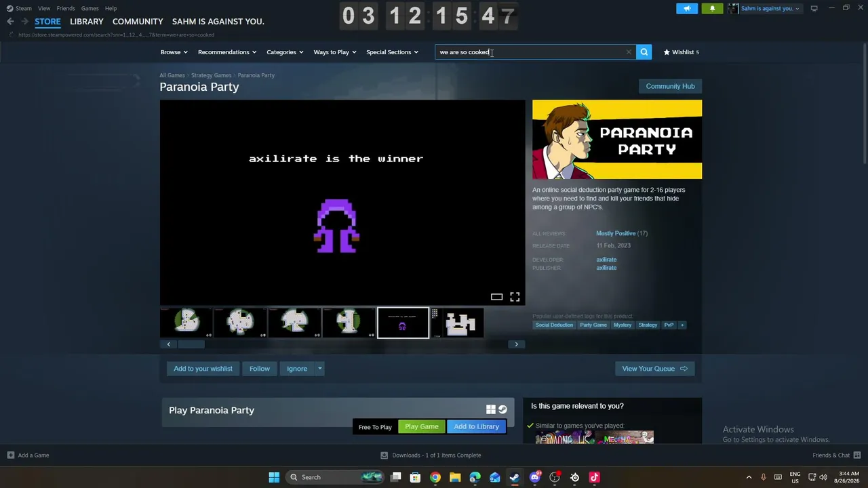868x488 pixels.
Task: Go back with the navigation arrow
Action: (10, 22)
